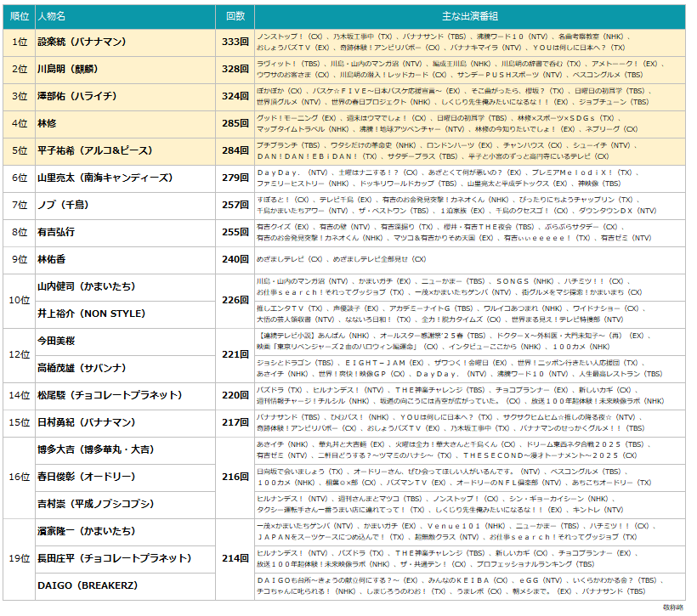Click the rank cell 2位
This screenshot has height=616, width=697.
pos(19,69)
